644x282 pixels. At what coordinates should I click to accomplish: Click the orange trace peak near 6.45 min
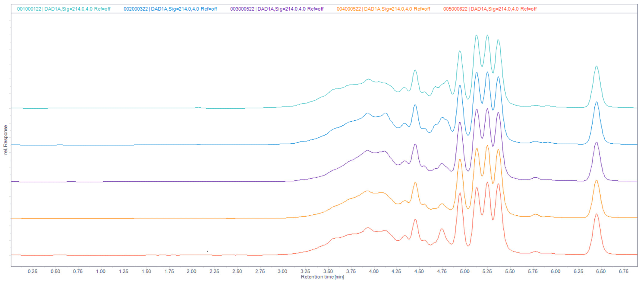(x=596, y=180)
